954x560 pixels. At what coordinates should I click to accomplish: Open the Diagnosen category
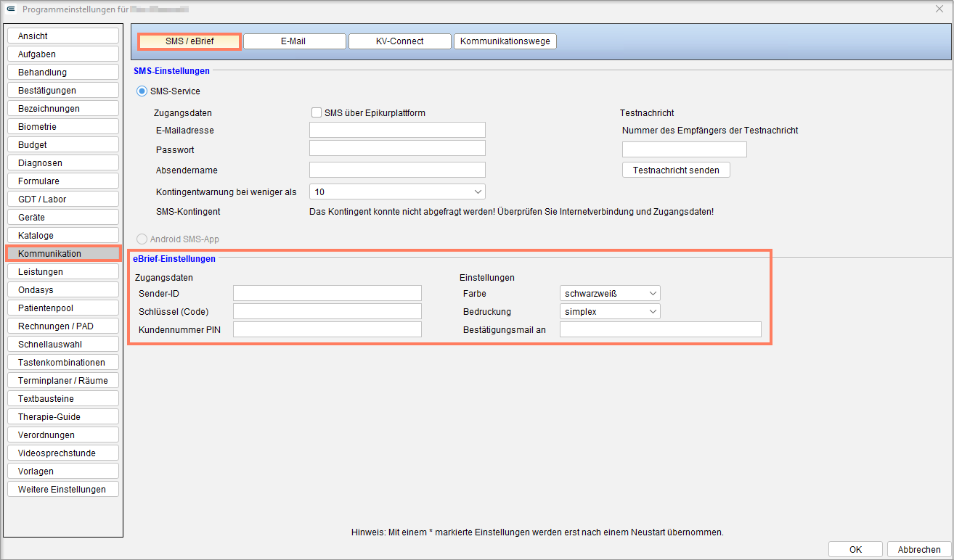[x=63, y=162]
